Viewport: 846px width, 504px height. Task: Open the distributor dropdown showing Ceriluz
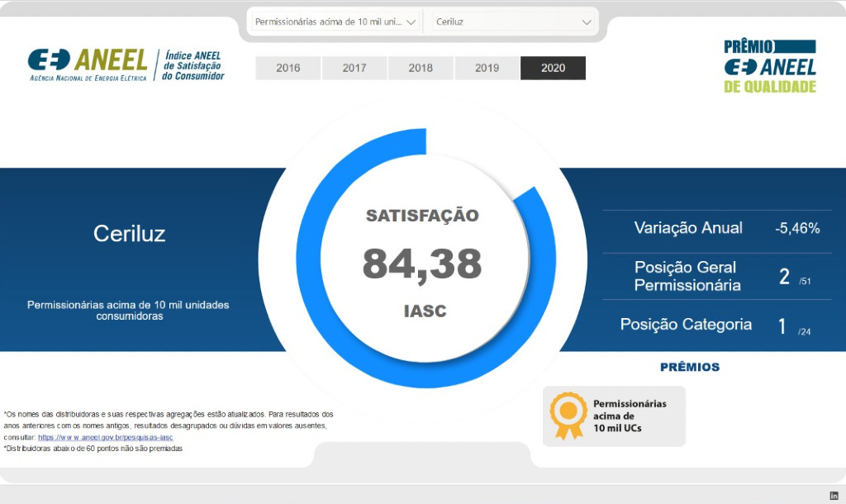pyautogui.click(x=513, y=22)
